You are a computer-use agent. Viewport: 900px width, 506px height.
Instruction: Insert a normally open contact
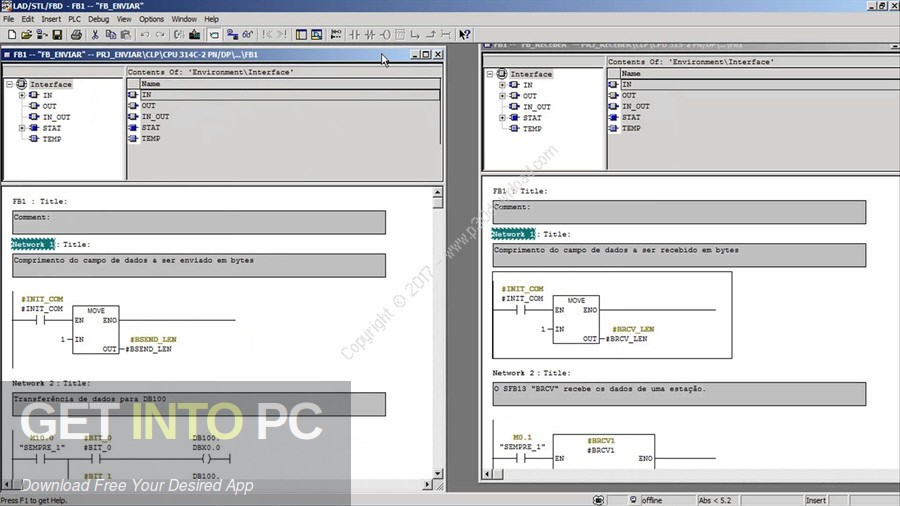tap(355, 35)
